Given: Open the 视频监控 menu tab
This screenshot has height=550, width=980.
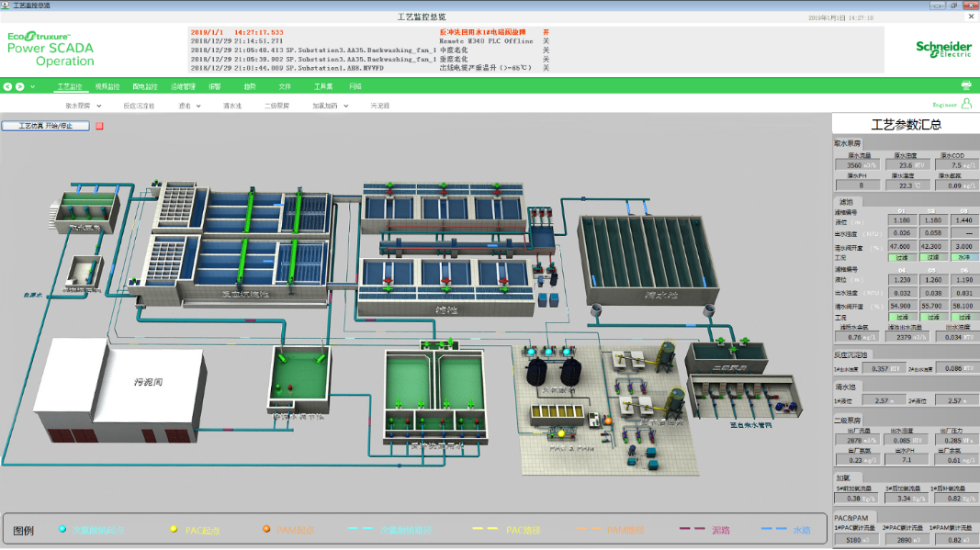Looking at the screenshot, I should 107,87.
